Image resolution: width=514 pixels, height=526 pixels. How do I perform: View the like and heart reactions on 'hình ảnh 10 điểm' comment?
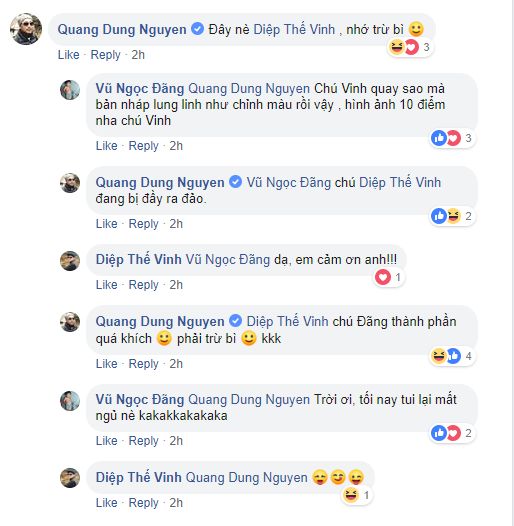[x=452, y=138]
